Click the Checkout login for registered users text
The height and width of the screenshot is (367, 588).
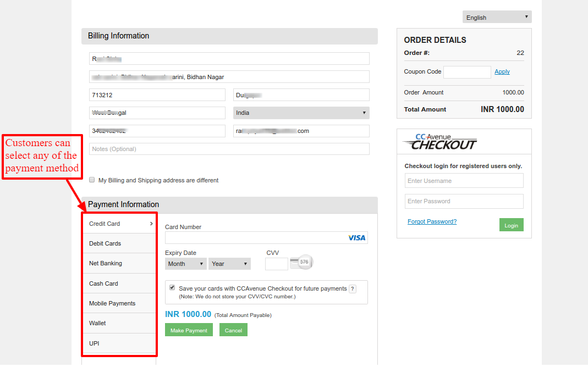coord(463,166)
